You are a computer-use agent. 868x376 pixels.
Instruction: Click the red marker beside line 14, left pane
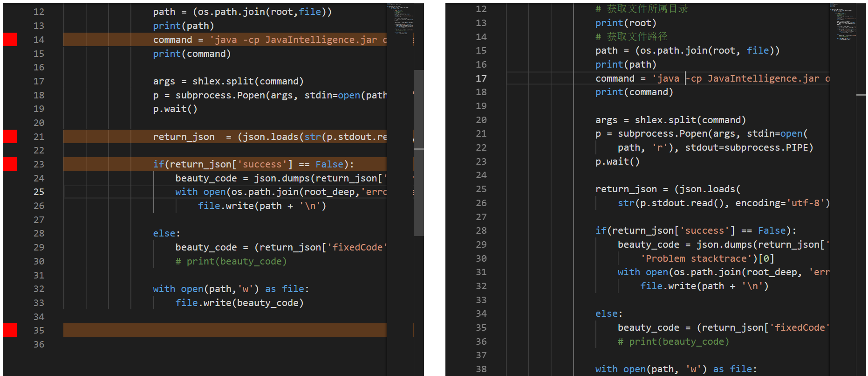[x=10, y=40]
